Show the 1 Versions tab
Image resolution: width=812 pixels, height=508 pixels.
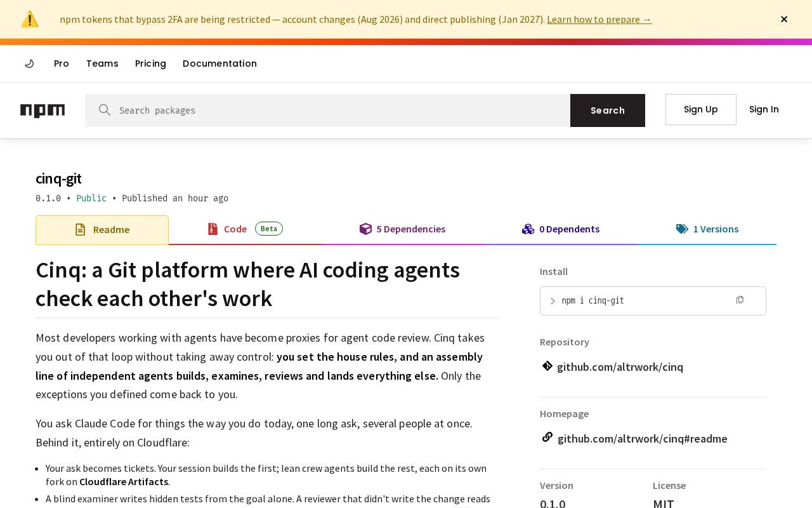coord(707,229)
